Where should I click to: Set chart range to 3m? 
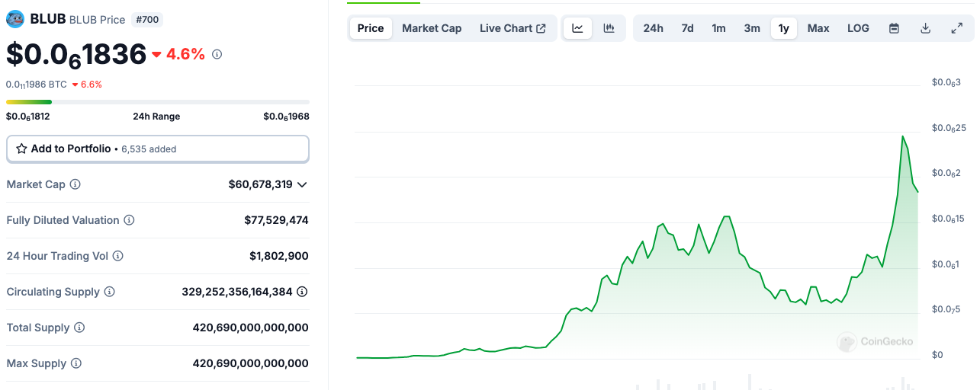coord(752,28)
